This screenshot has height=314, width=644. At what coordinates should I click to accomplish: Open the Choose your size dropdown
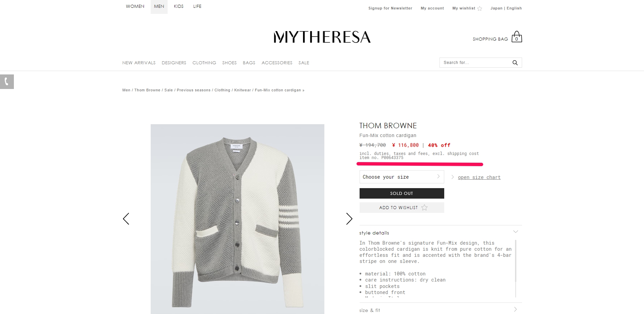pyautogui.click(x=402, y=177)
